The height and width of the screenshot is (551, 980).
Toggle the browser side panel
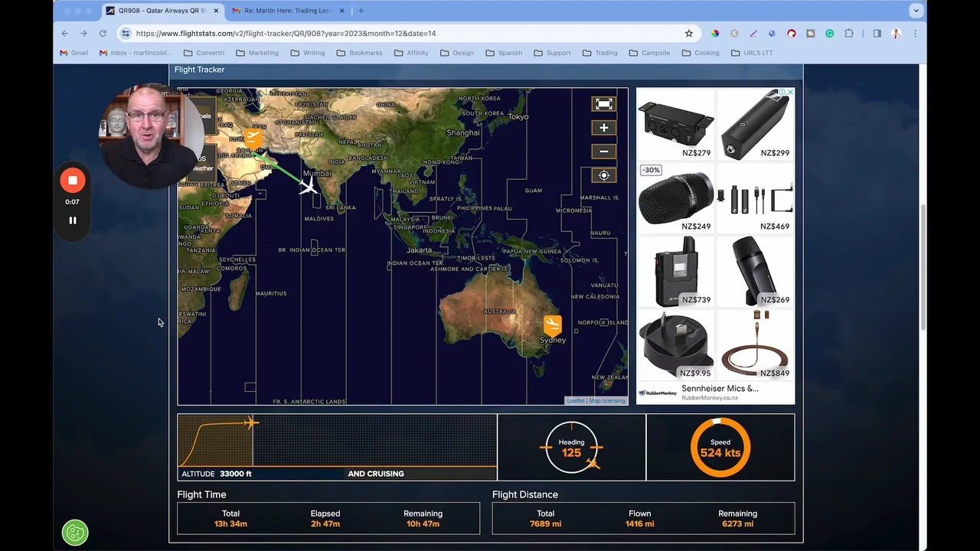877,34
